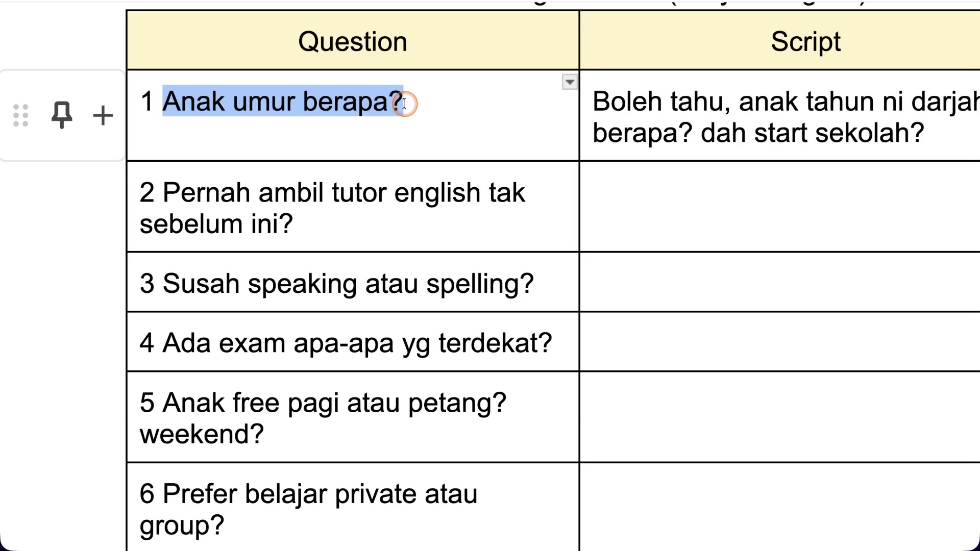Viewport: 980px width, 551px height.
Task: Click the drag handle dots beside row 1
Action: [20, 115]
